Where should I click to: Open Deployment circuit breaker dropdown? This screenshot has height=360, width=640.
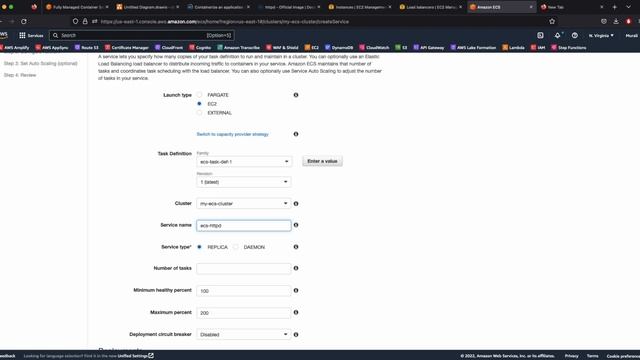coord(244,334)
